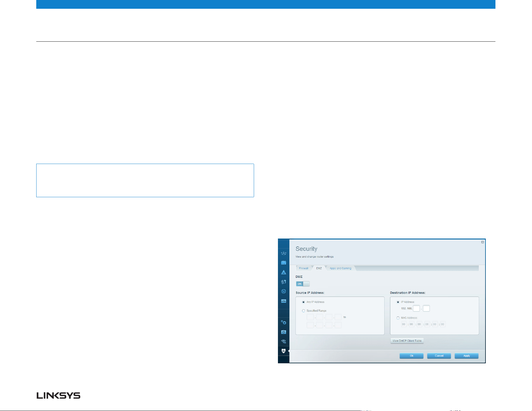The height and width of the screenshot is (411, 532).
Task: Open the External Storage USB icon
Action: (x=283, y=301)
